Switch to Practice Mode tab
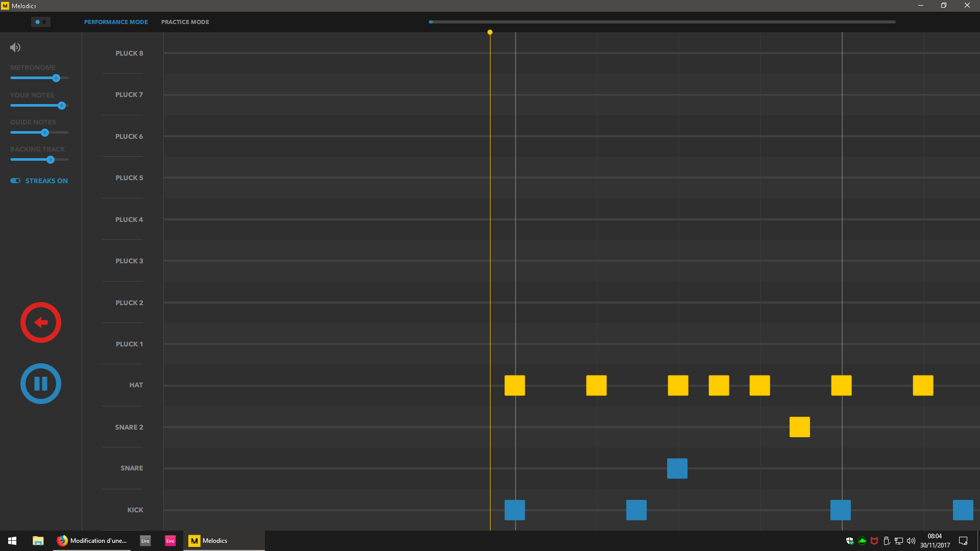 coord(185,22)
